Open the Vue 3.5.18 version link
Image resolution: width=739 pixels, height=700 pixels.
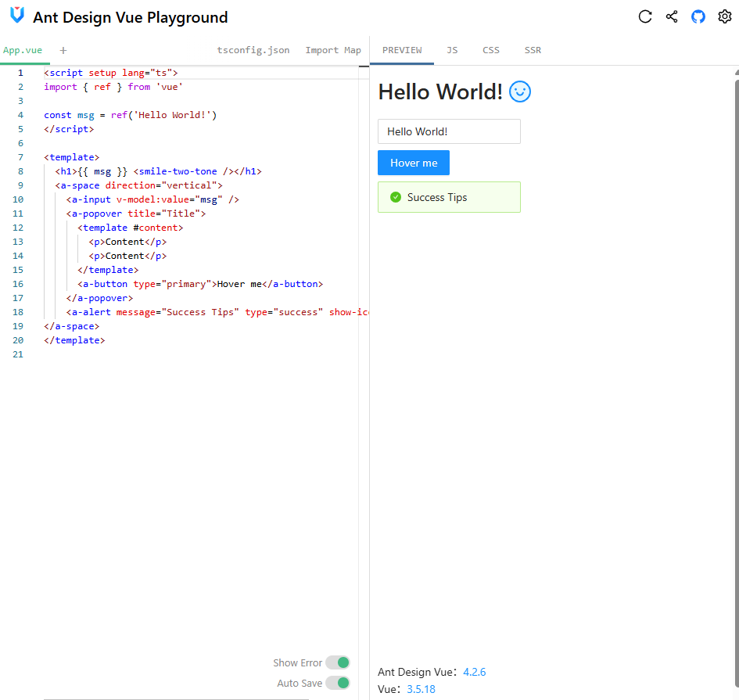click(421, 689)
